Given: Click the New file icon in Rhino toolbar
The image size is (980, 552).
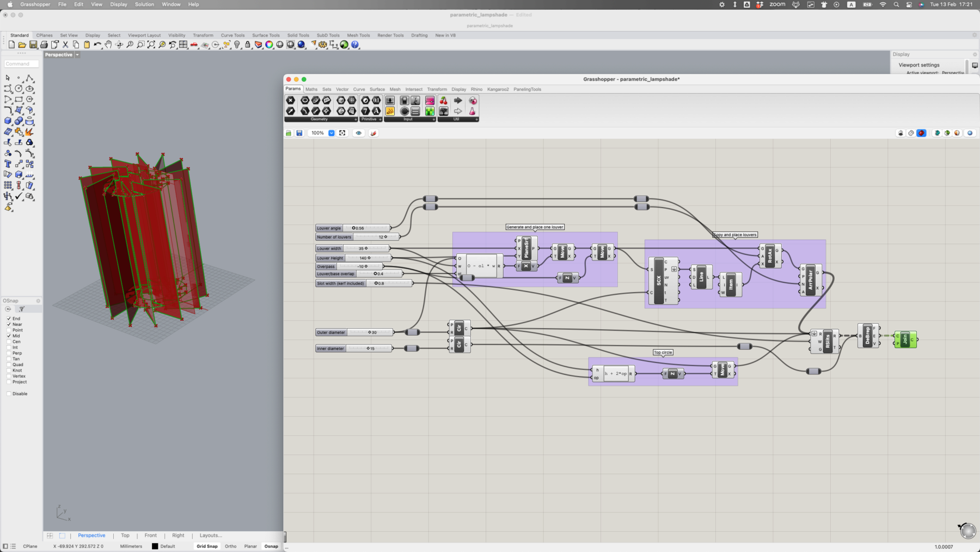Looking at the screenshot, I should [x=11, y=45].
